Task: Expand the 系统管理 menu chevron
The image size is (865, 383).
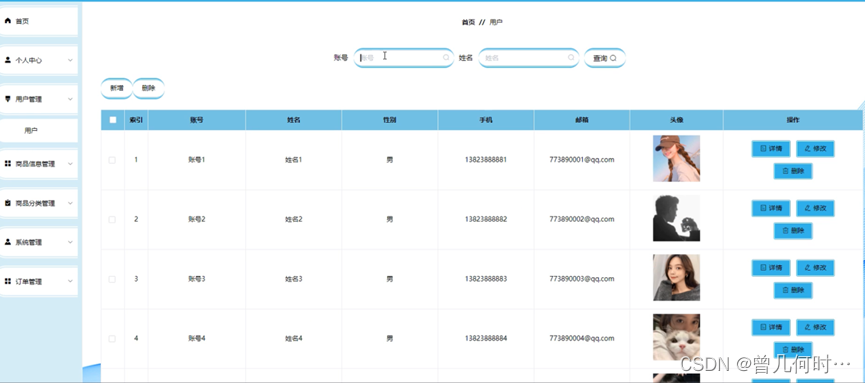Action: [70, 242]
